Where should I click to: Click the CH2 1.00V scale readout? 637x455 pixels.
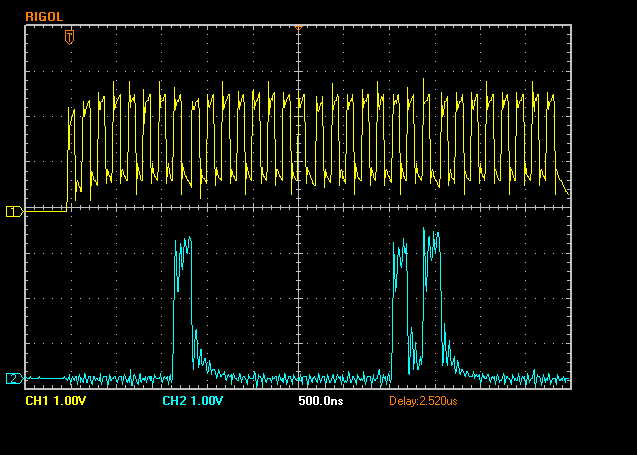point(193,401)
